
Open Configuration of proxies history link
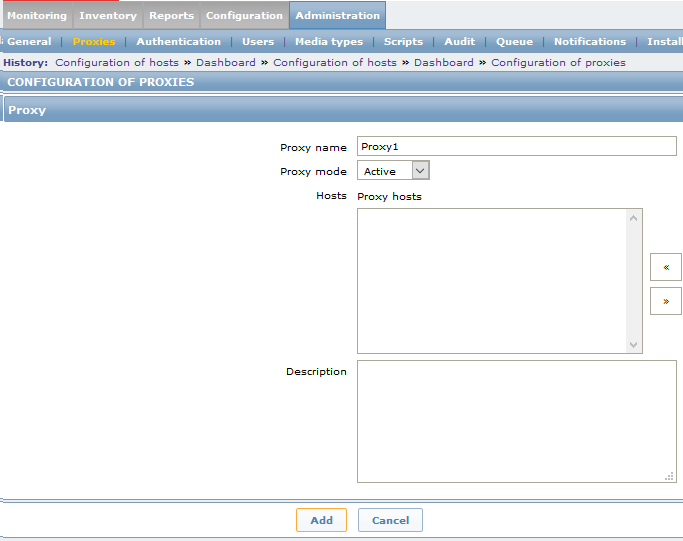tap(558, 62)
